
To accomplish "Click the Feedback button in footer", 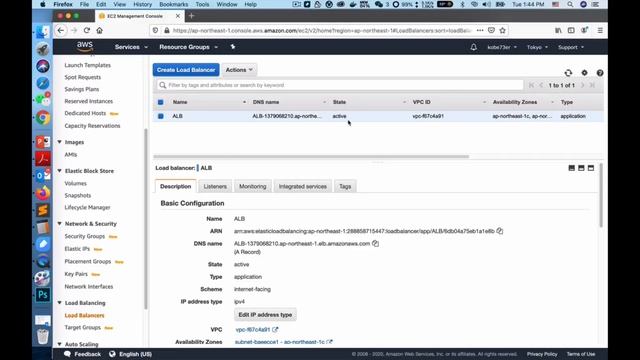I will pos(82,354).
